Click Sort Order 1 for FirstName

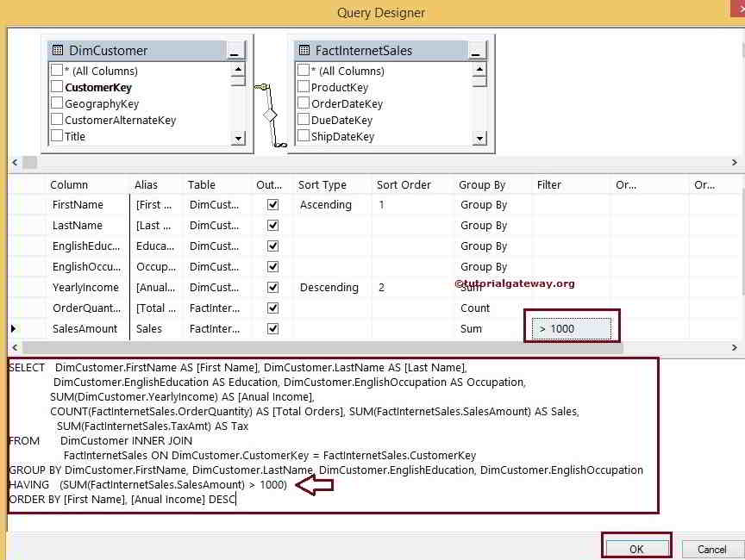[x=411, y=204]
